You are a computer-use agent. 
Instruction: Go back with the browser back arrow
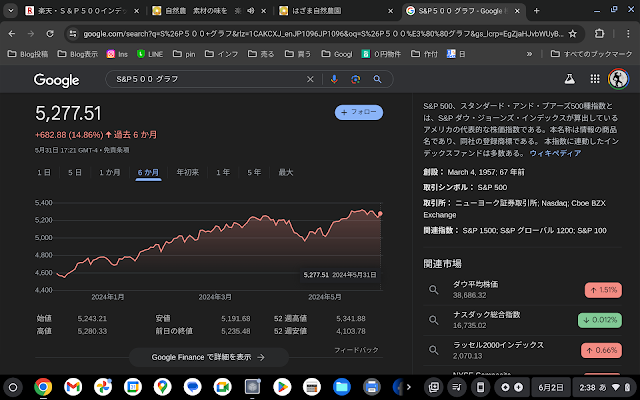[12, 34]
